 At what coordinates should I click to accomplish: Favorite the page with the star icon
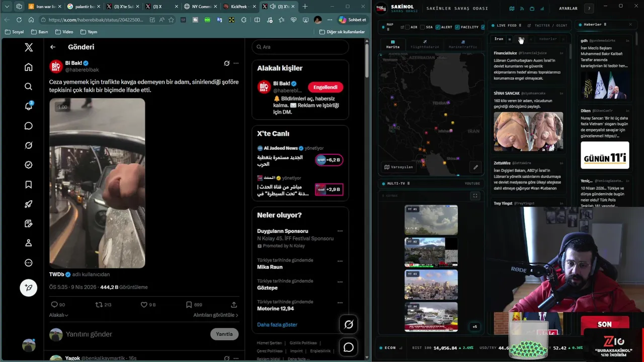[x=171, y=20]
